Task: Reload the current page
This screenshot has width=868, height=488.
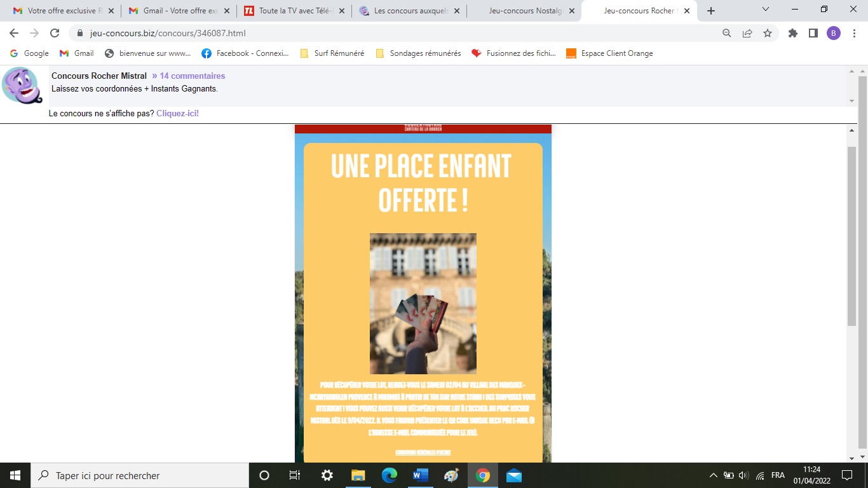Action: click(55, 33)
